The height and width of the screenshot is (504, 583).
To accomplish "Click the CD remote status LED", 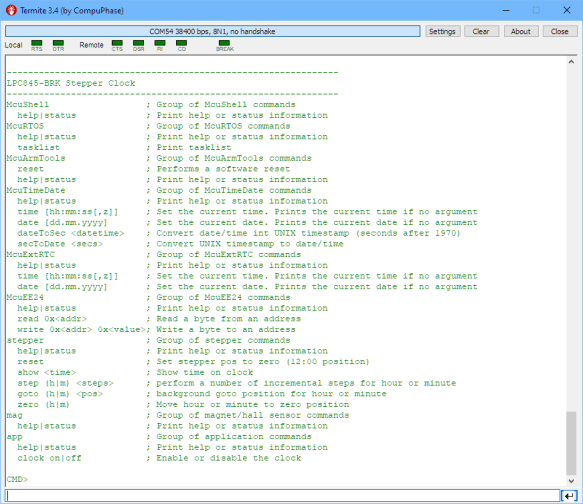I will point(181,43).
